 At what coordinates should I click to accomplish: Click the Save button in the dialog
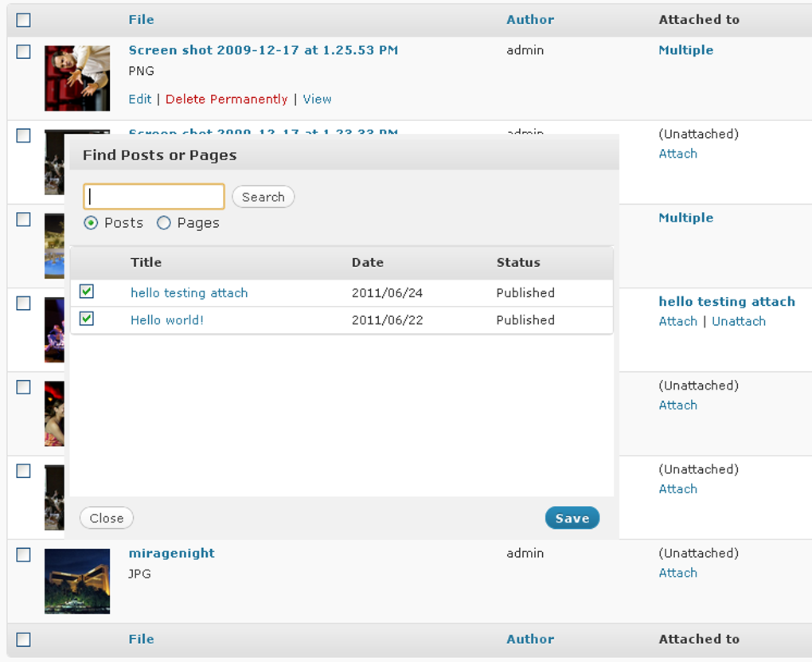coord(572,518)
